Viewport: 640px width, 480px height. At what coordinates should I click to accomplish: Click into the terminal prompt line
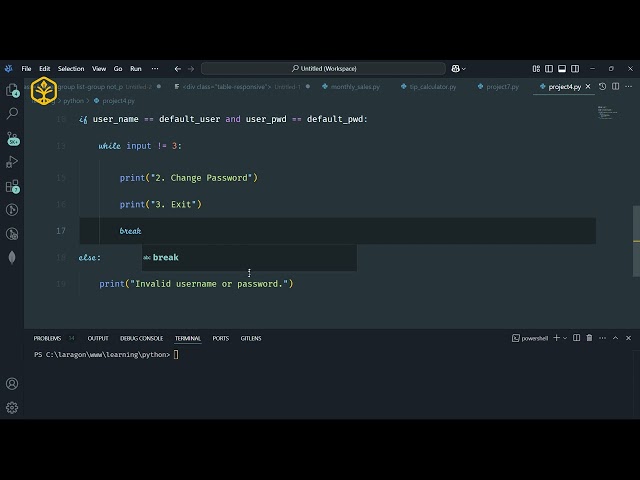tap(106, 355)
